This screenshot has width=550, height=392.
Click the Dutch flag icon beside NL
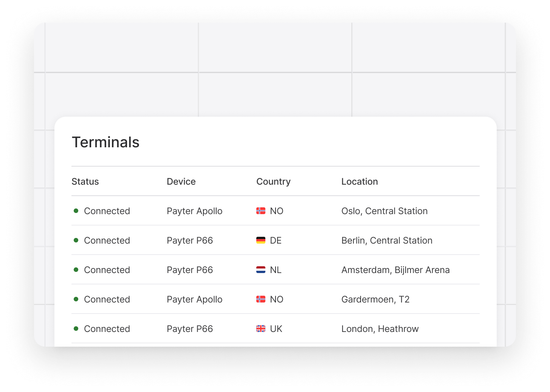(260, 270)
